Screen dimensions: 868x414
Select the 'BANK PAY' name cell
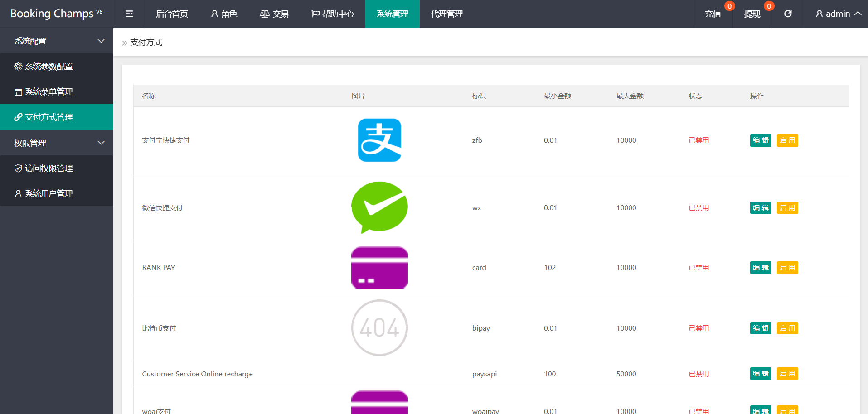[x=159, y=268]
